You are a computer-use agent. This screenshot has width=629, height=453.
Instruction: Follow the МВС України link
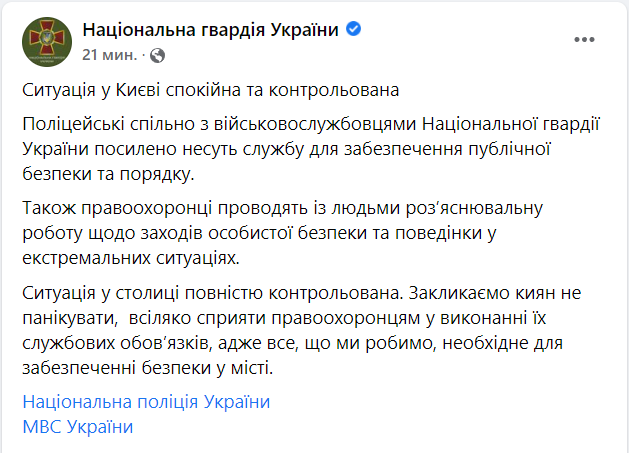point(77,427)
